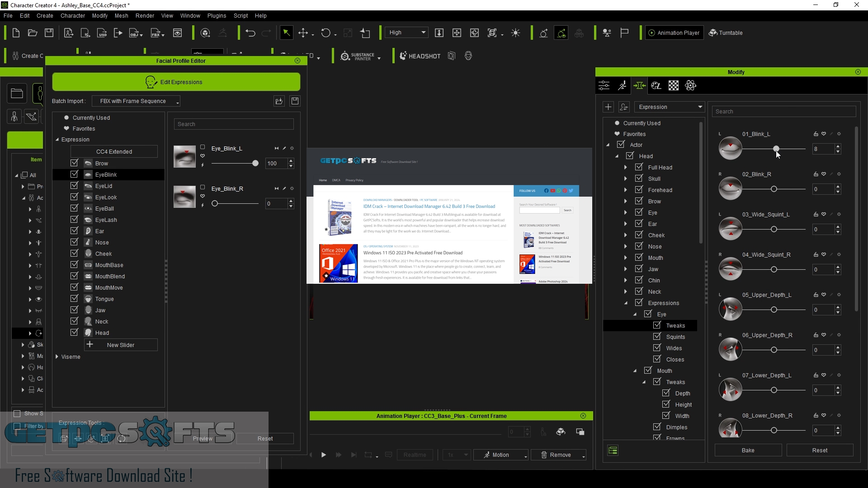Click the Eye_Blink_L slider handle

coord(255,163)
